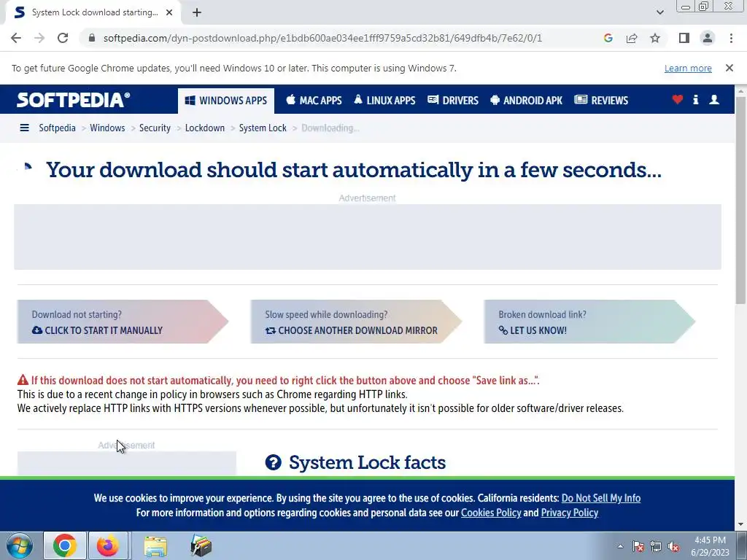Click to start the download manually
Screen dimensions: 747x560
[123, 322]
